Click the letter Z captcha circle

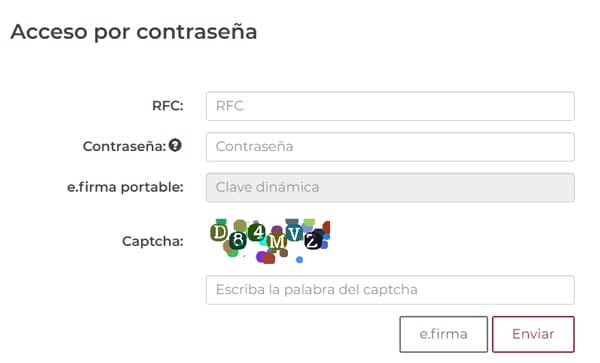click(x=313, y=241)
